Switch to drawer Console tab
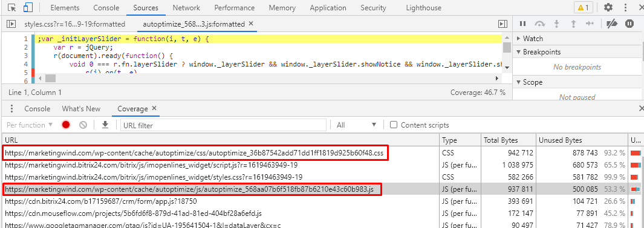Viewport: 644px width, 228px height. click(37, 109)
